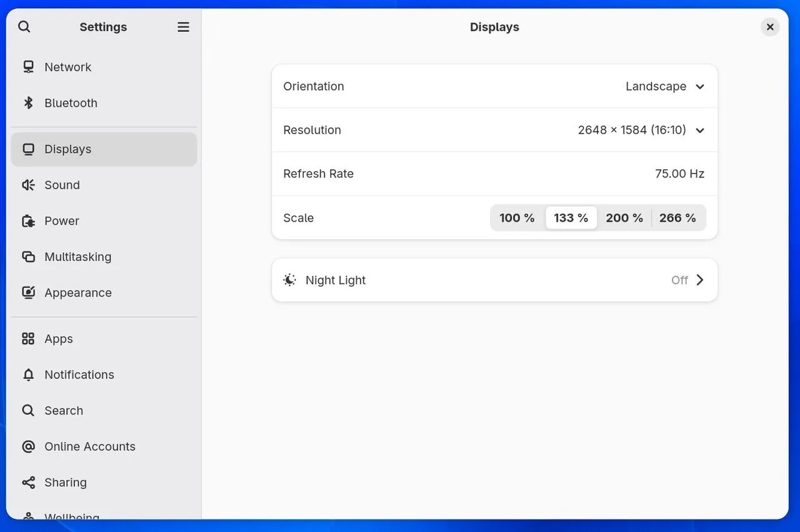
Task: Select the 133 % scale option
Action: pyautogui.click(x=571, y=218)
